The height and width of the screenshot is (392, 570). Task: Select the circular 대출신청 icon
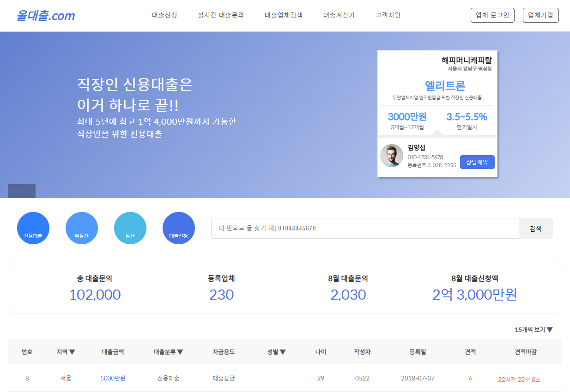click(x=178, y=228)
